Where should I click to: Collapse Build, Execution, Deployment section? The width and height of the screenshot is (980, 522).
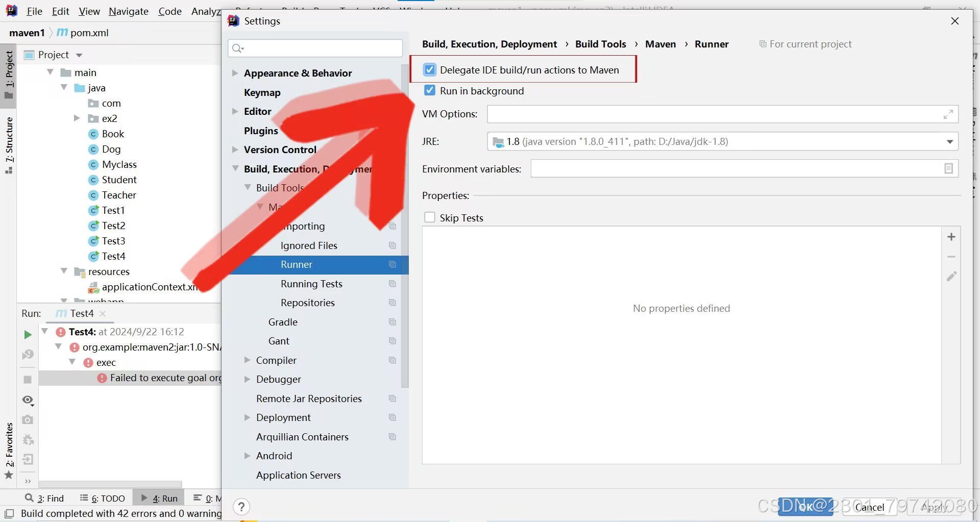(x=235, y=168)
